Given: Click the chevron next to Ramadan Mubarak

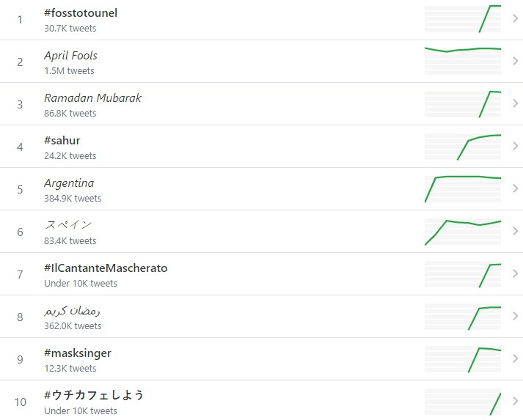Looking at the screenshot, I should pyautogui.click(x=515, y=104).
